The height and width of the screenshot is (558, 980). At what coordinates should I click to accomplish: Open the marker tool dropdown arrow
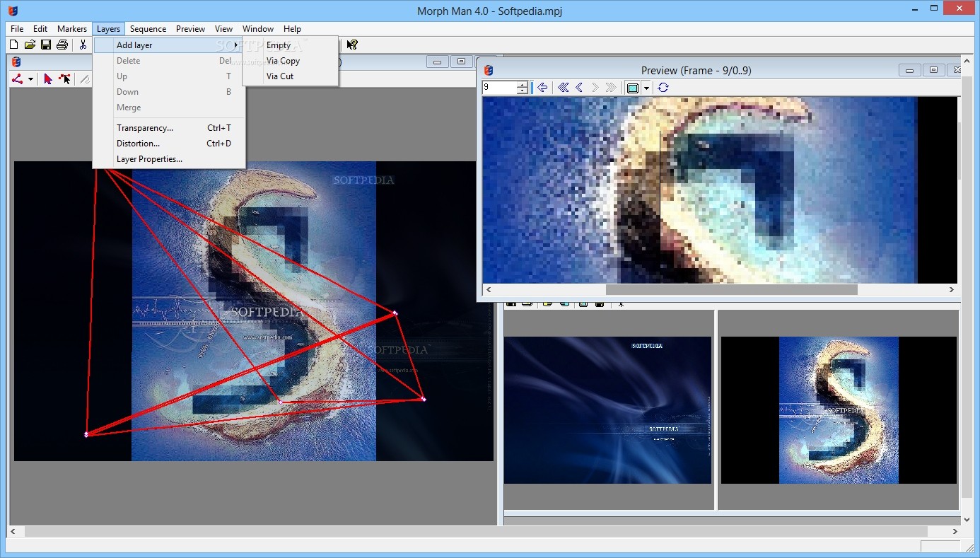click(30, 79)
